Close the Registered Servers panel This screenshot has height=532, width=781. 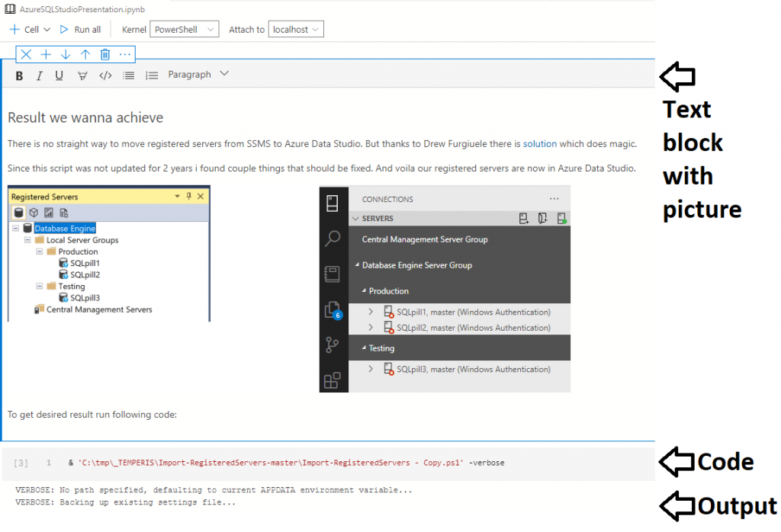(201, 196)
